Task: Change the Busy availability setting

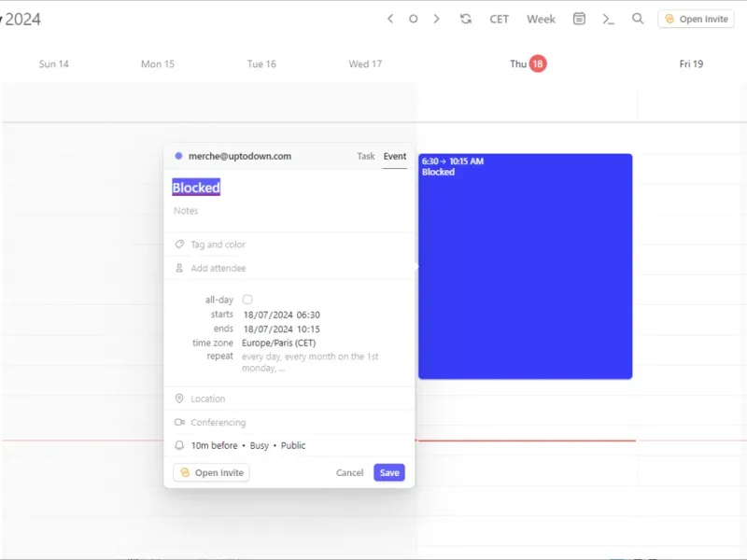Action: 260,446
